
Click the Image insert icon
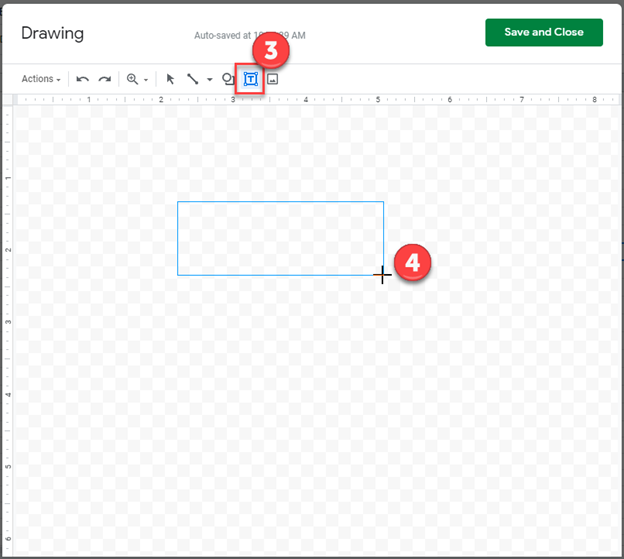click(x=272, y=79)
